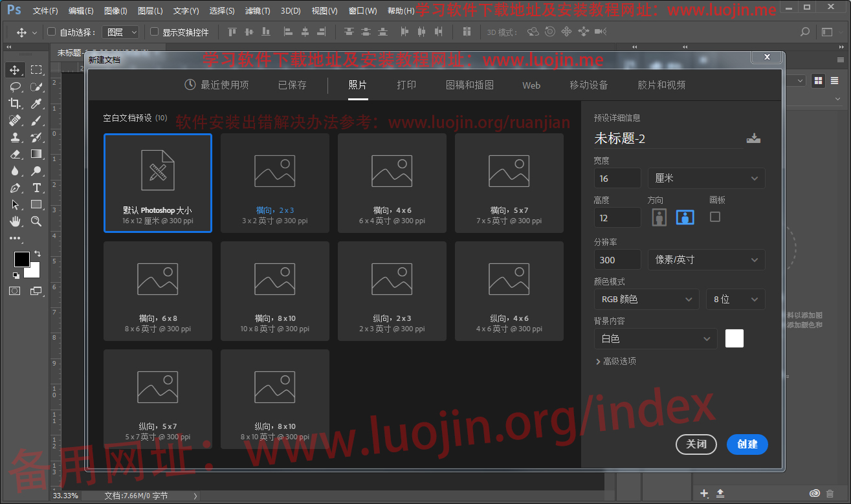Activate the Crop tool
The width and height of the screenshot is (851, 504).
click(x=15, y=104)
